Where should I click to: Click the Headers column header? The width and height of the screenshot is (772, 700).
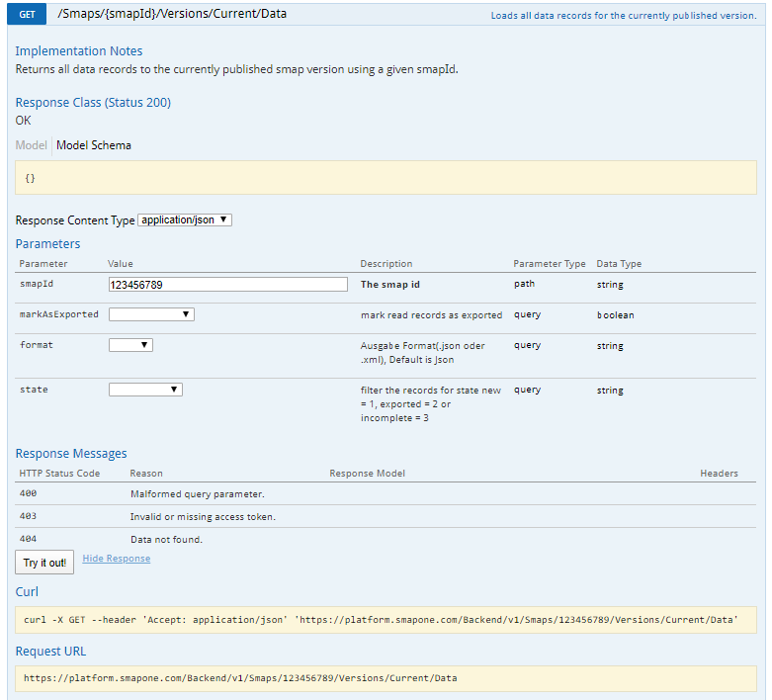[x=719, y=473]
